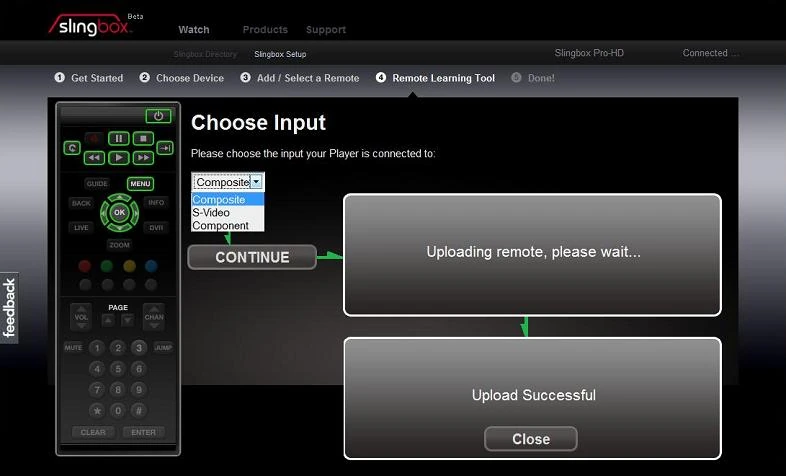Click the GUIDE button on the remote
This screenshot has width=786, height=476.
coord(97,183)
